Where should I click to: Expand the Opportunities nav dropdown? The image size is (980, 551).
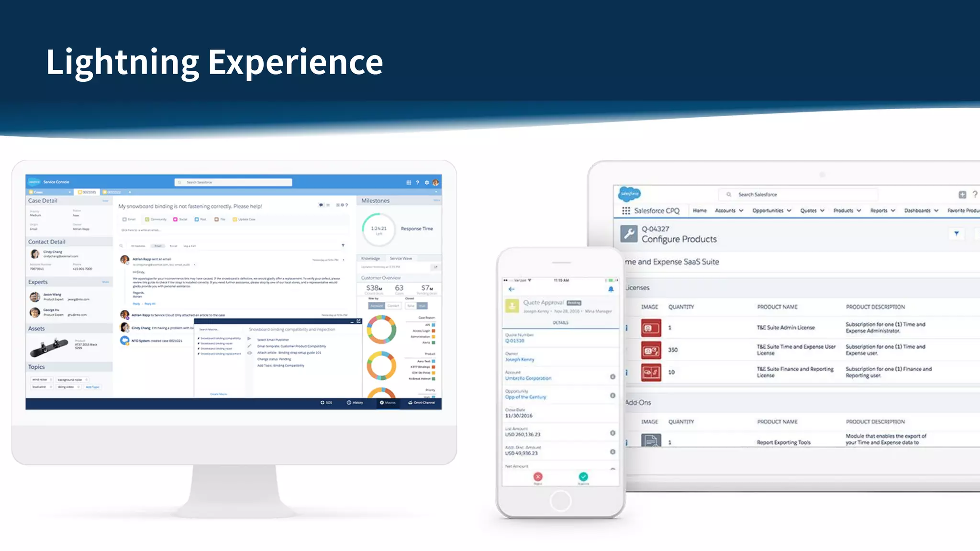(789, 211)
